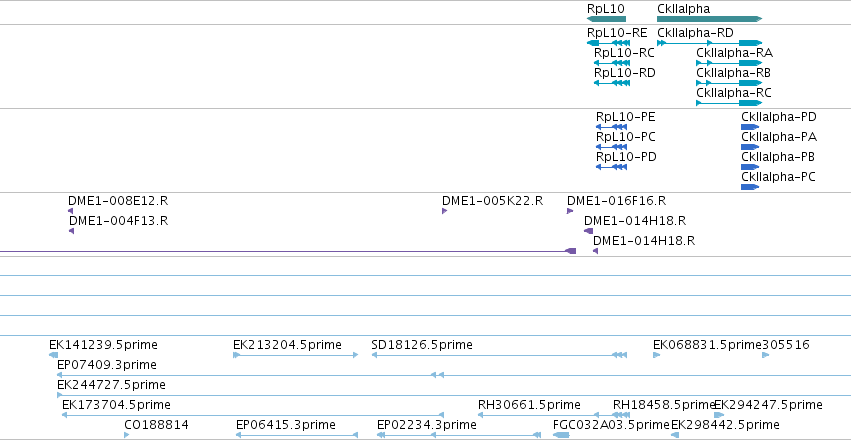Screen dimensions: 851x440
Task: Click the CO188814 feature arrow
Action: point(127,435)
